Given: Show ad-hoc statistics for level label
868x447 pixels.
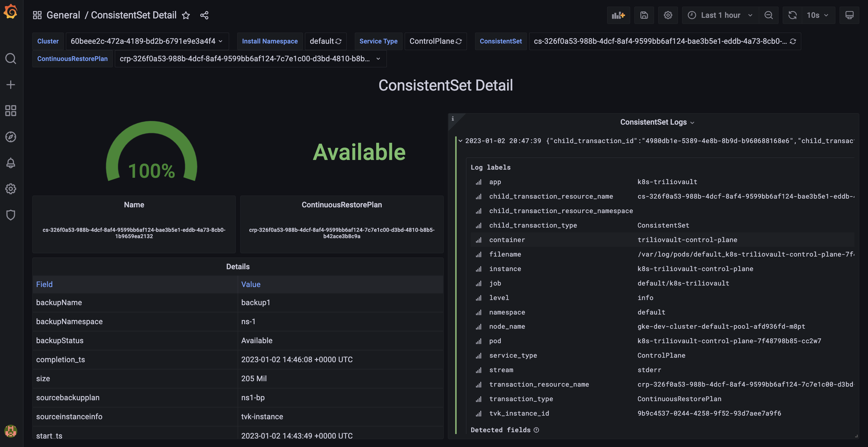Looking at the screenshot, I should [478, 298].
